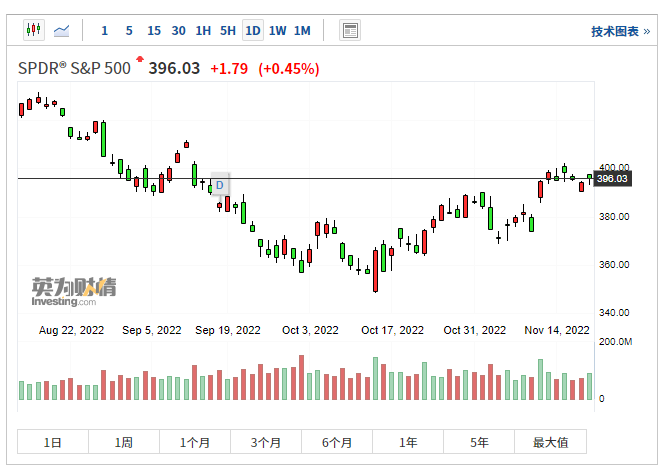
Task: Set interval to 1H
Action: point(203,31)
